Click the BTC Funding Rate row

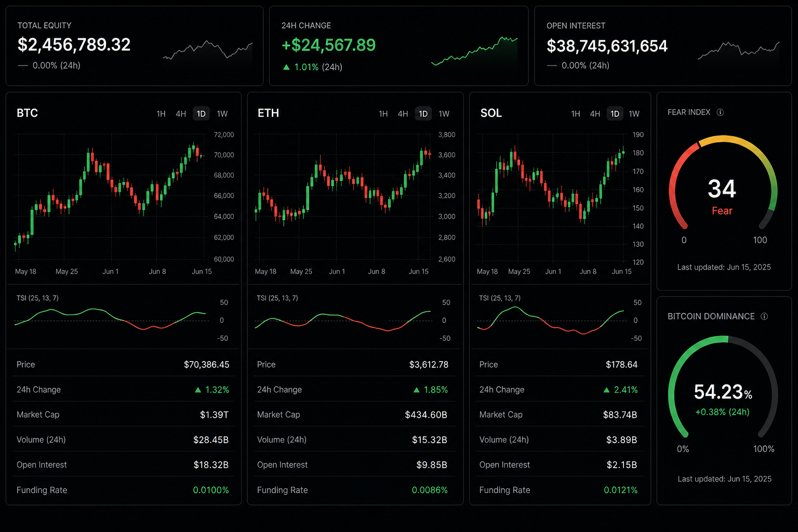[123, 490]
